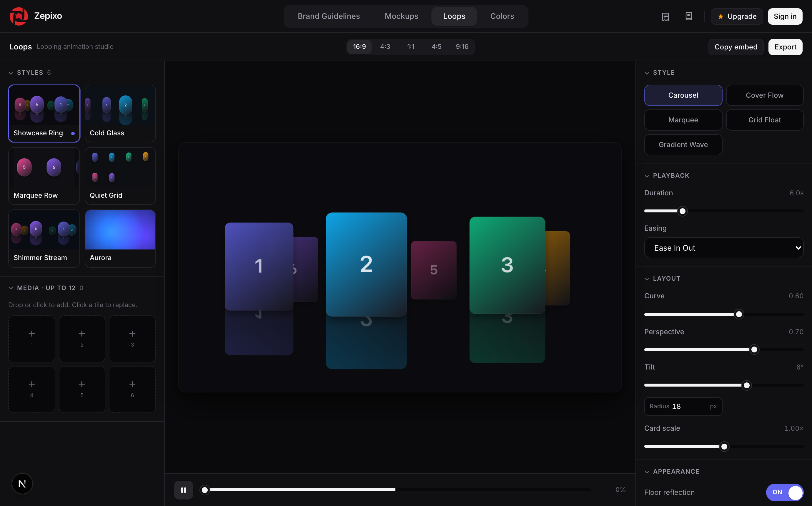Screen dimensions: 812x506
Task: Select 4:5 aspect ratio
Action: (x=436, y=46)
